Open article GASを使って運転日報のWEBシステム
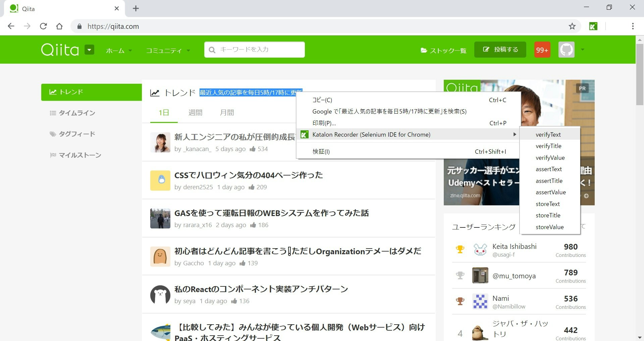This screenshot has height=341, width=644. point(271,213)
